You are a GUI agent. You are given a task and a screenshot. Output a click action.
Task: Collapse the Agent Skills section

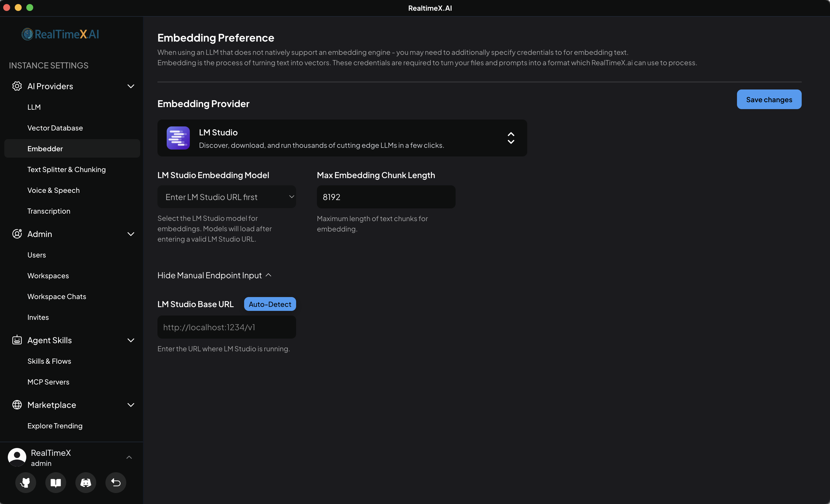(x=131, y=340)
